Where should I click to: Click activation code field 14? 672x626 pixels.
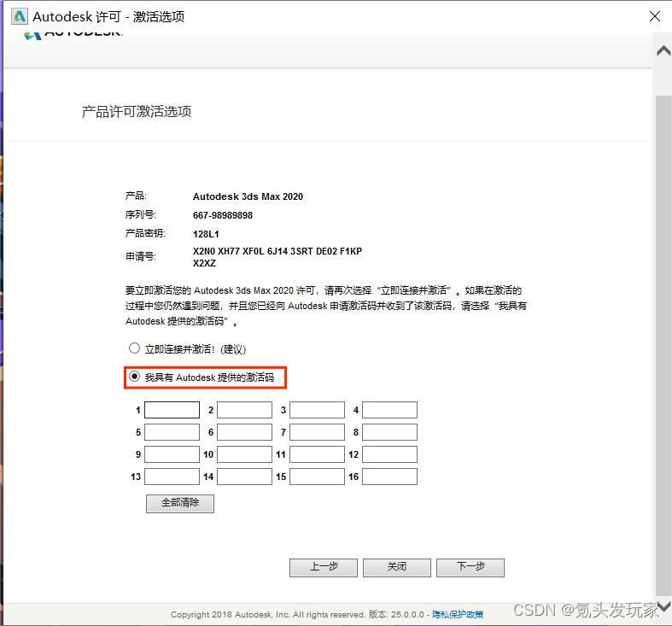(244, 477)
